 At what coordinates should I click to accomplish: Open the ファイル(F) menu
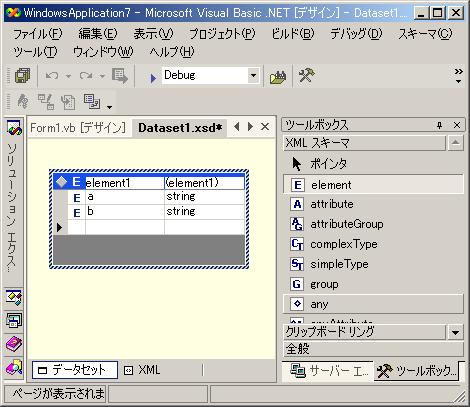38,34
